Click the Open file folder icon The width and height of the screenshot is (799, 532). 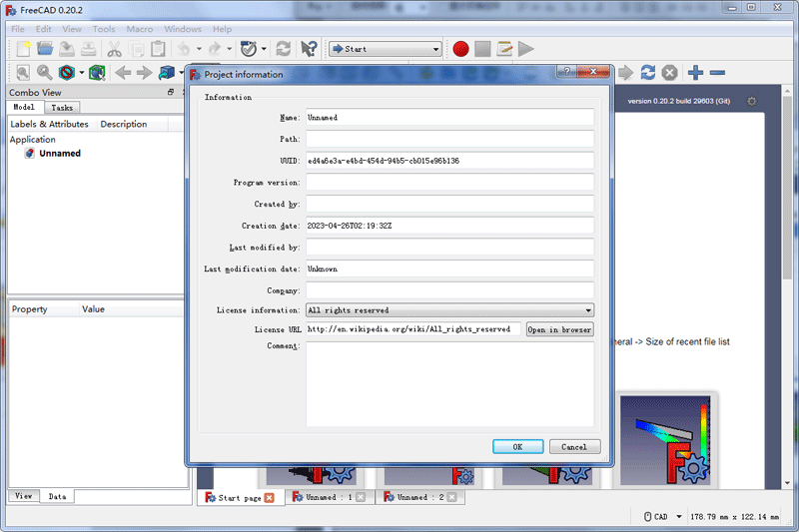[45, 48]
